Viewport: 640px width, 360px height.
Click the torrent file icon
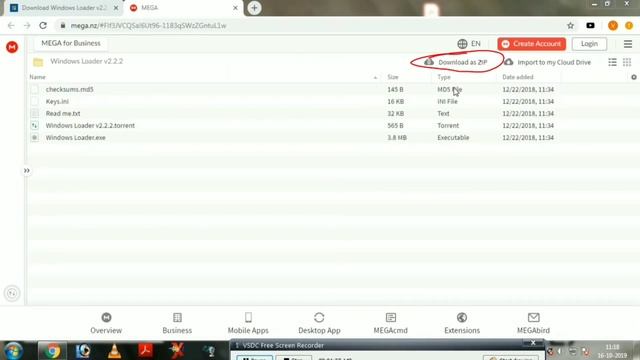[35, 125]
